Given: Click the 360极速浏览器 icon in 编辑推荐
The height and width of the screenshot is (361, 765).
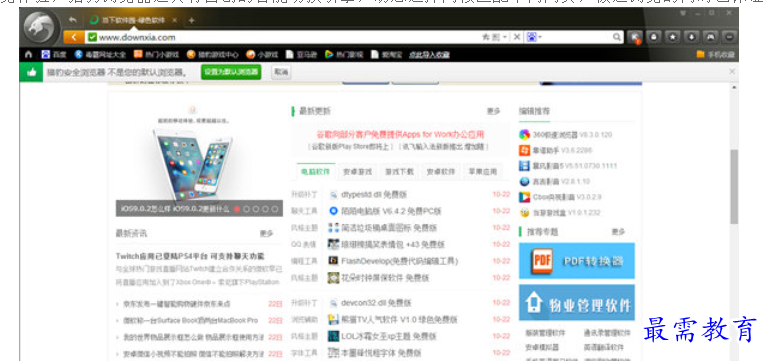Looking at the screenshot, I should (524, 134).
